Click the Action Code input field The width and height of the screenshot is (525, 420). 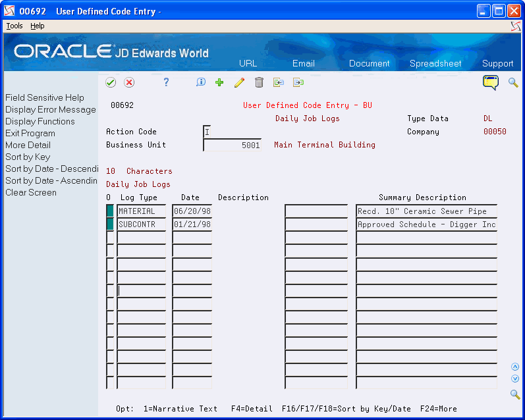207,132
